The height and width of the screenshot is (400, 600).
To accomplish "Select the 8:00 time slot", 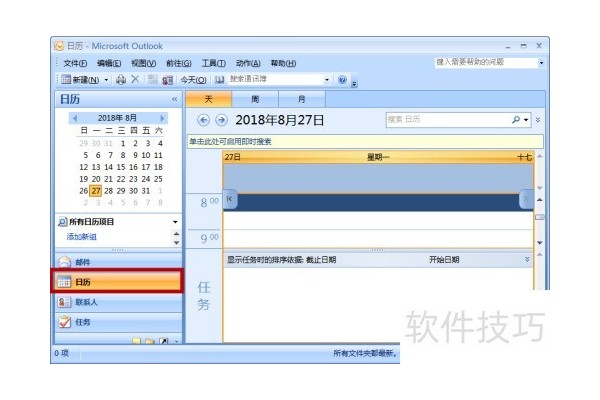I will pos(378,202).
